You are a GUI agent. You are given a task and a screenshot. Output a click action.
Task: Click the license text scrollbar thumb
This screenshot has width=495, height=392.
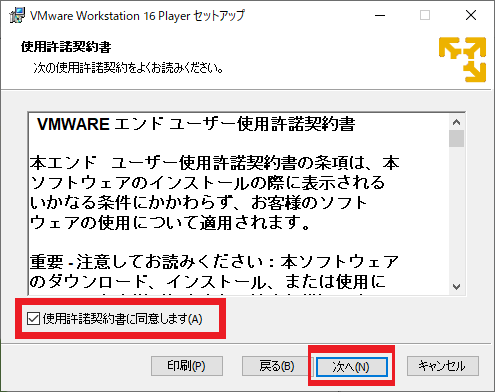pyautogui.click(x=456, y=138)
